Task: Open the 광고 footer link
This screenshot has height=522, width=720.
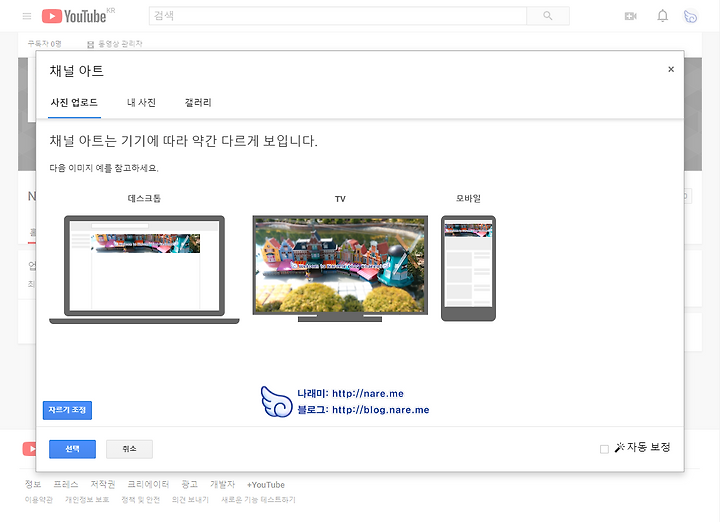Action: click(190, 484)
